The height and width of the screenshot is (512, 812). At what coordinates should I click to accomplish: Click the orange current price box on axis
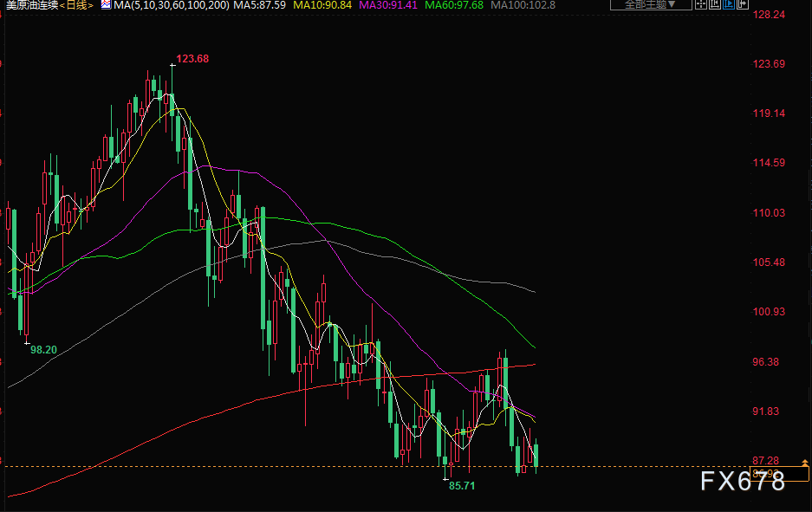click(778, 473)
